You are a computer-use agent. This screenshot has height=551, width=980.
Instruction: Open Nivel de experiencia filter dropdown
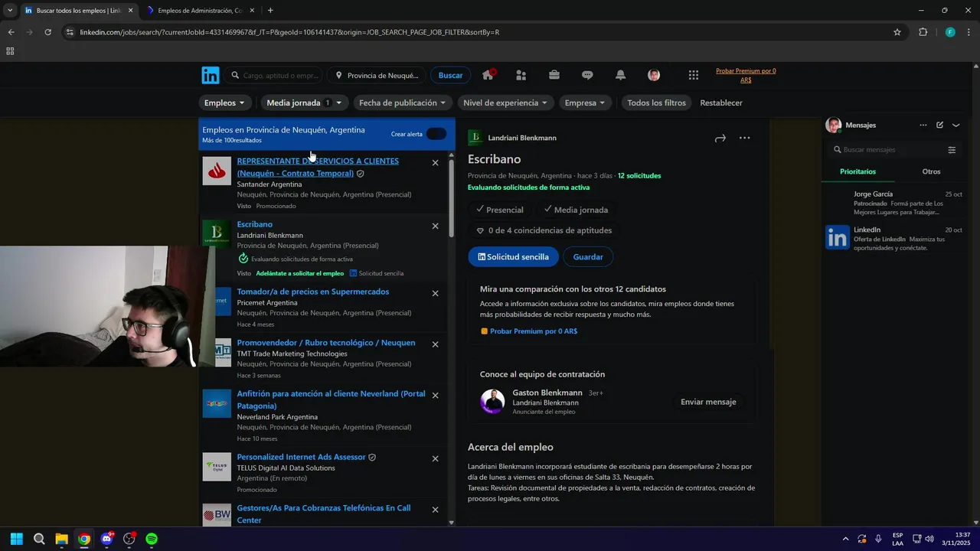[x=505, y=103]
